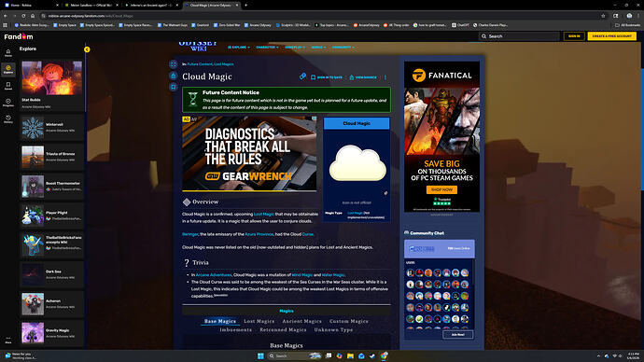The width and height of the screenshot is (644, 362).
Task: Click the discussion icon below wiki home icon
Action: click(x=174, y=87)
